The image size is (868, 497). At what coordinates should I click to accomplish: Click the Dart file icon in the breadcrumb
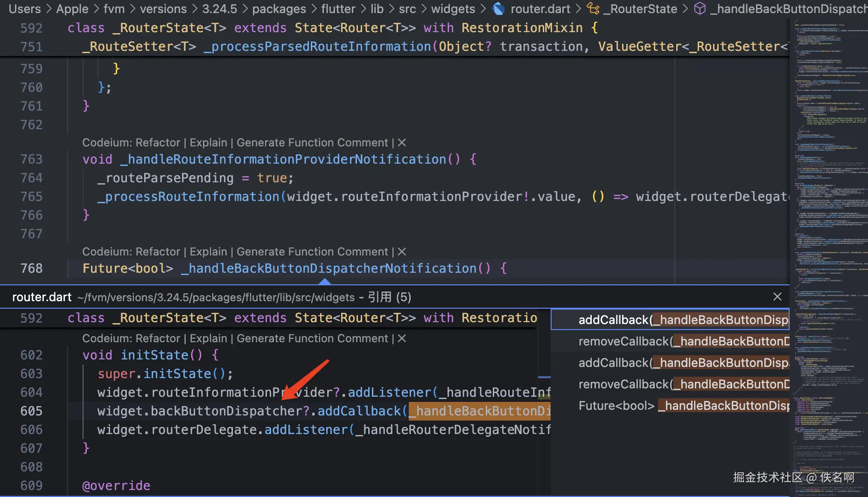[499, 9]
